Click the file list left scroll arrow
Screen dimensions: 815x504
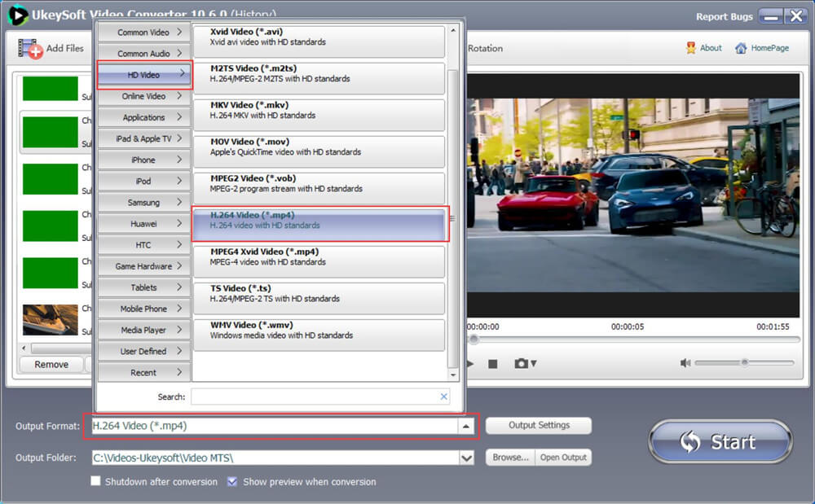point(24,348)
